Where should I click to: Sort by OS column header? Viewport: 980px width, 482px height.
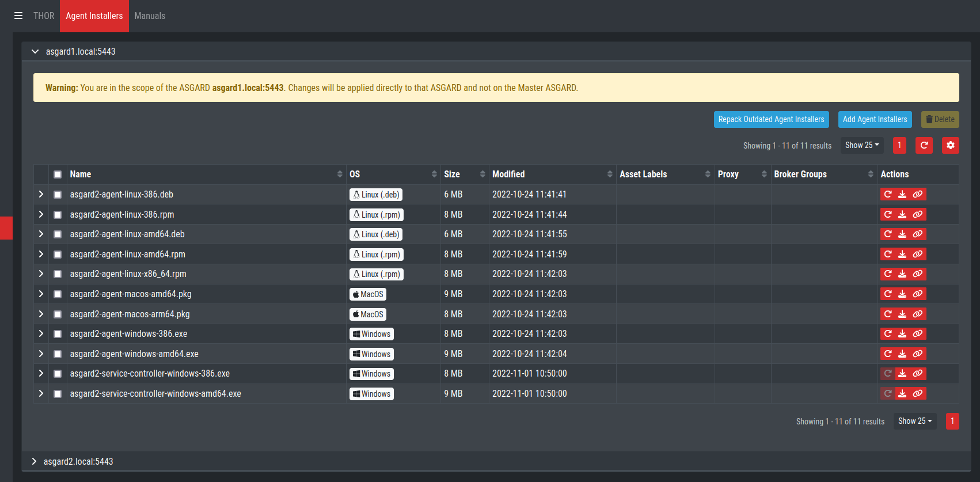(393, 174)
